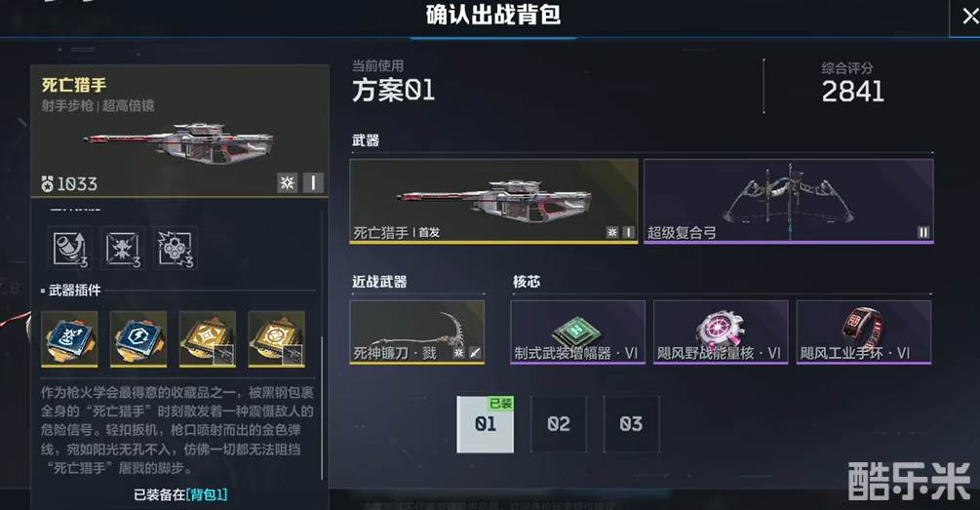
Task: Close the 确认出战背包 dialog
Action: (968, 16)
